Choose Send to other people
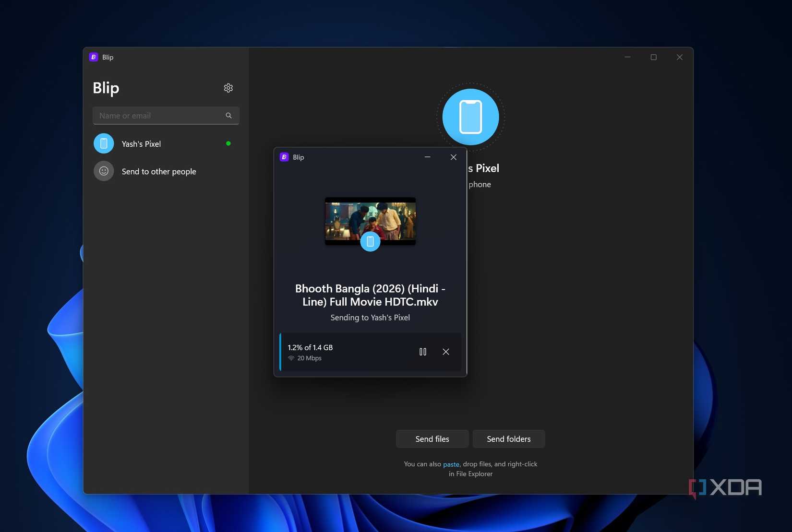 pyautogui.click(x=166, y=171)
